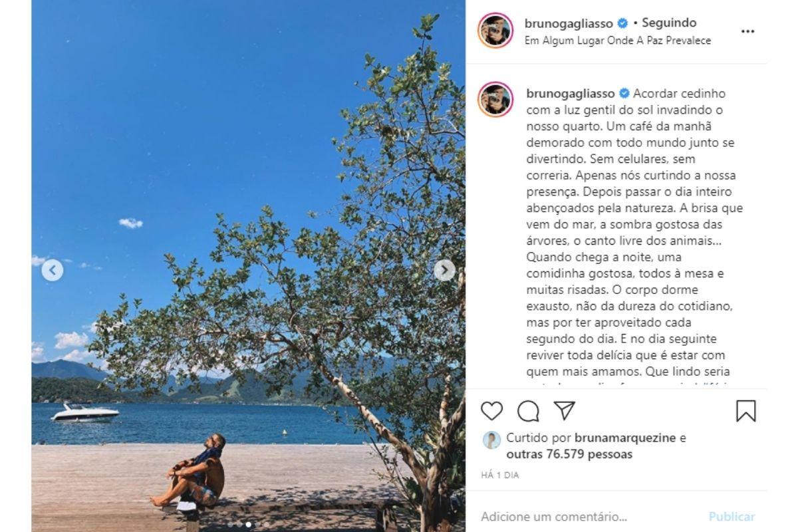Go to previous photo with left arrow
Image resolution: width=798 pixels, height=532 pixels.
[53, 270]
